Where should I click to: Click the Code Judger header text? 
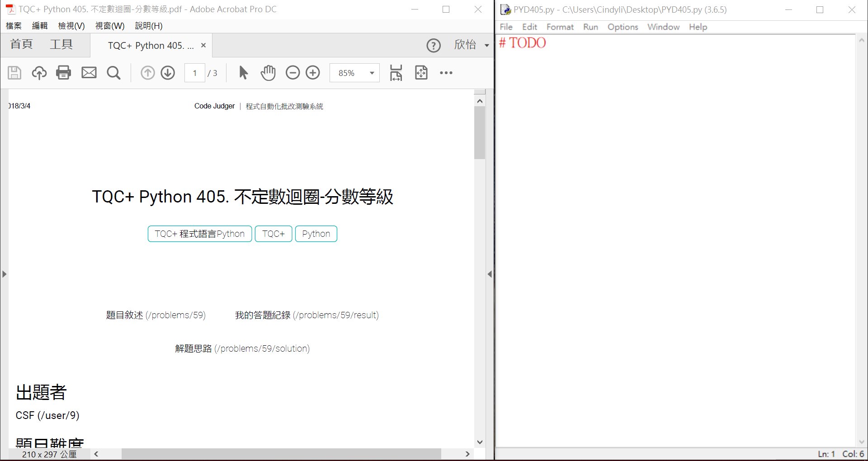214,106
